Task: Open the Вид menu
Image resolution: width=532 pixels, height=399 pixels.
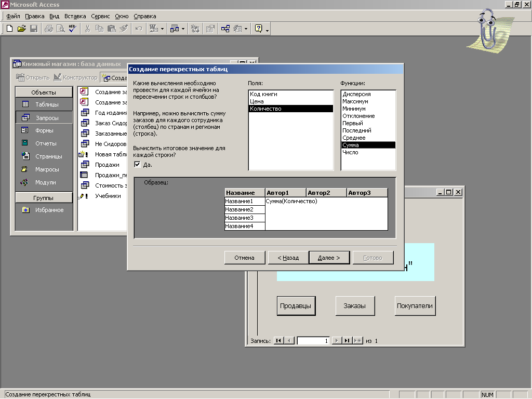Action: [54, 16]
